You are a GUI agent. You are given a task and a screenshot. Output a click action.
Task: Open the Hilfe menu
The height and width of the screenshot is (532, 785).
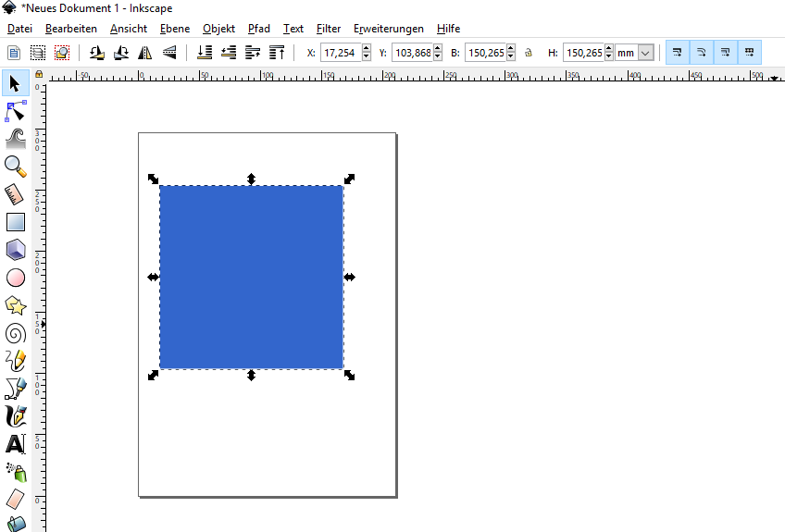(x=448, y=29)
